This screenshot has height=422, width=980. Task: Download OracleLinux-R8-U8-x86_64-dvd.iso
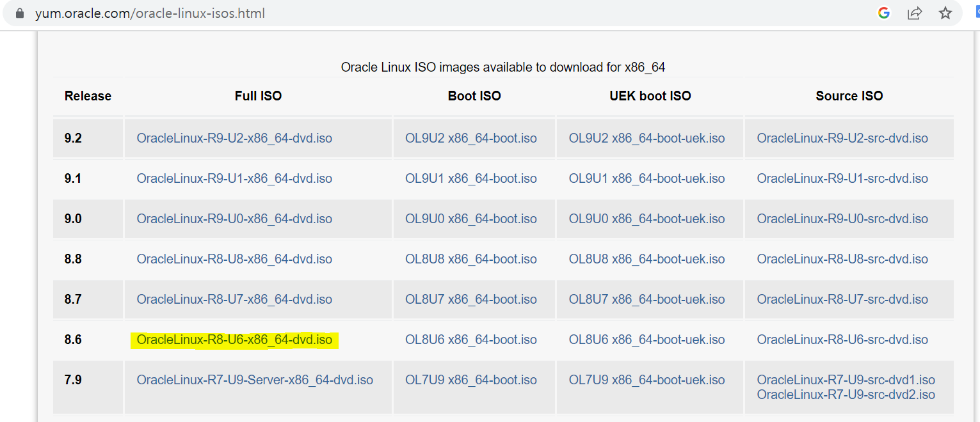pos(234,259)
